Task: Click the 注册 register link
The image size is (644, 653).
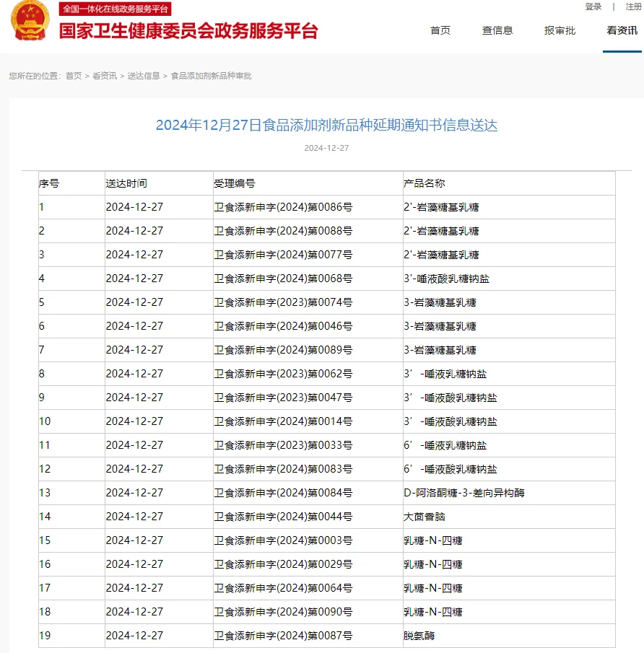Action: point(633,6)
